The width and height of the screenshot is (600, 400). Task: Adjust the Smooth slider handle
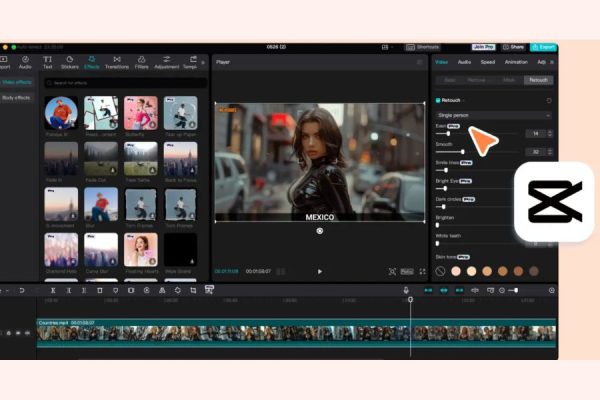(462, 152)
